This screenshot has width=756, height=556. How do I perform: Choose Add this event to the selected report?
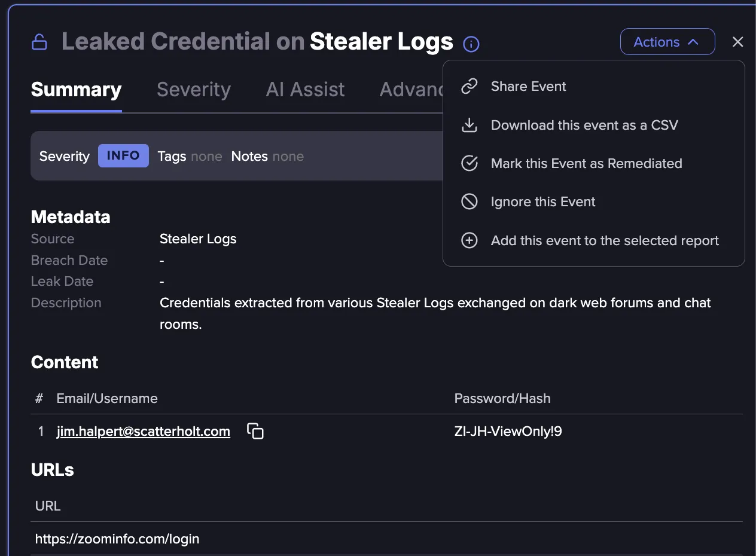[605, 240]
